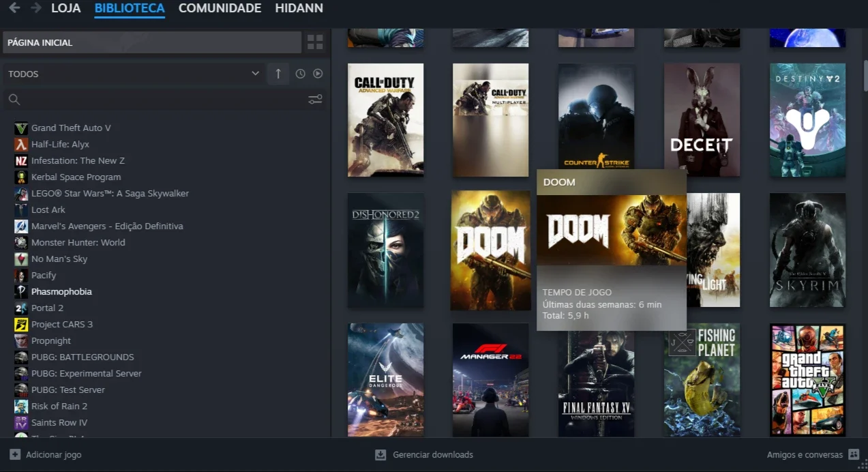The width and height of the screenshot is (868, 472).
Task: Open the F1 Manager 22 cover
Action: (491, 380)
